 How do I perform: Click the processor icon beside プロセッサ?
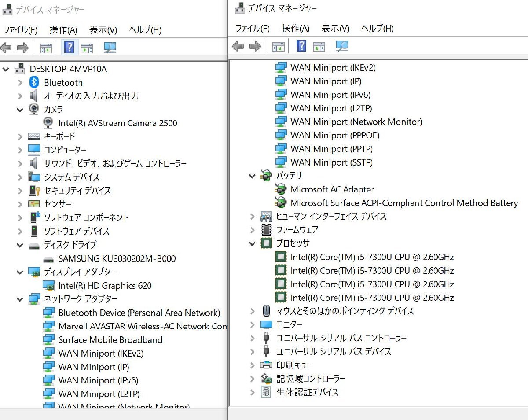pos(266,243)
